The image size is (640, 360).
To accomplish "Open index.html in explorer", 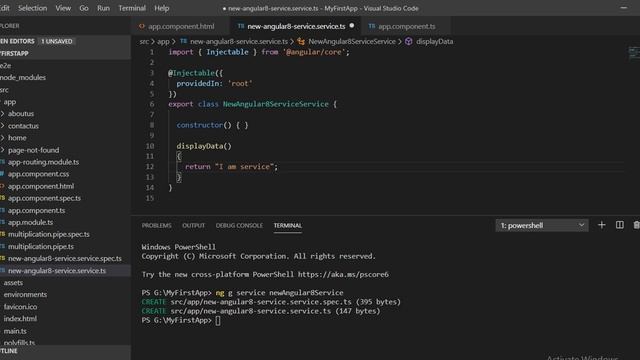I will (x=20, y=319).
